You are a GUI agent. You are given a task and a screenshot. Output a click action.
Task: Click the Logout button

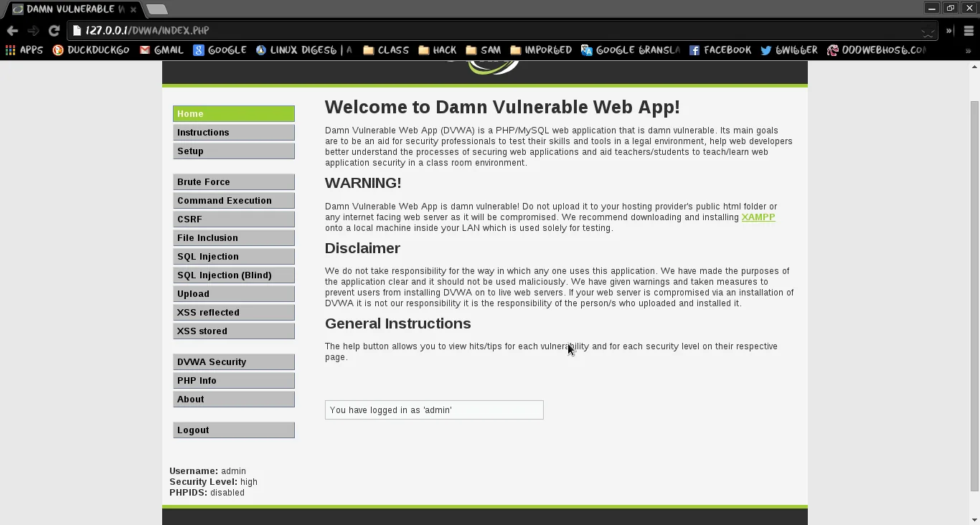pyautogui.click(x=234, y=430)
